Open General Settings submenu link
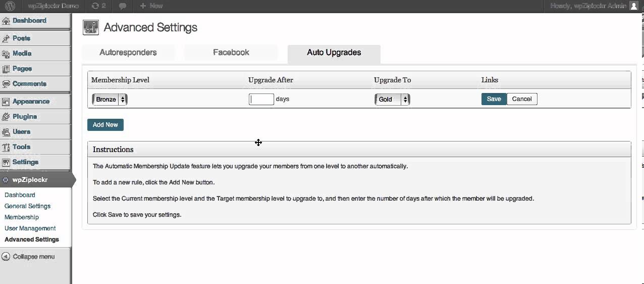The image size is (644, 284). coord(27,206)
